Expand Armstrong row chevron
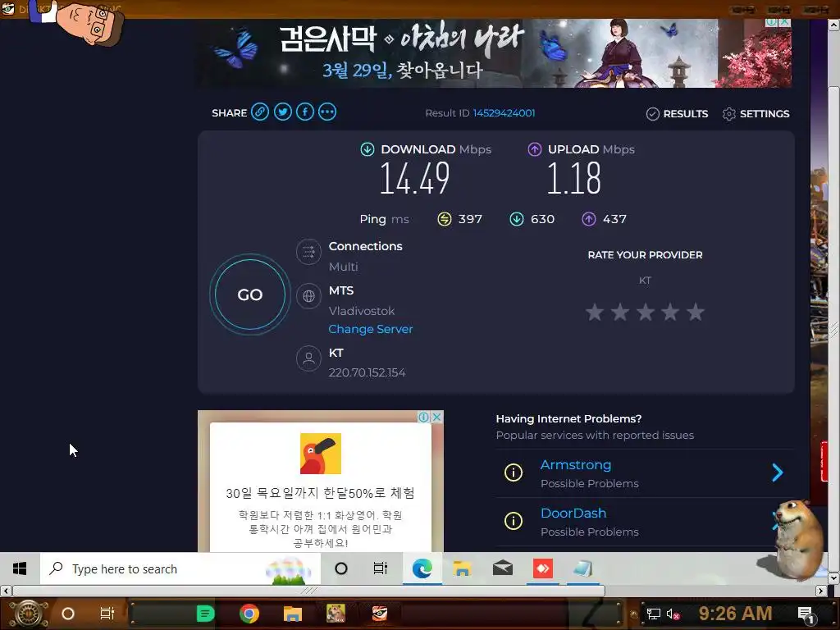Screen dimensions: 840x630 point(778,472)
